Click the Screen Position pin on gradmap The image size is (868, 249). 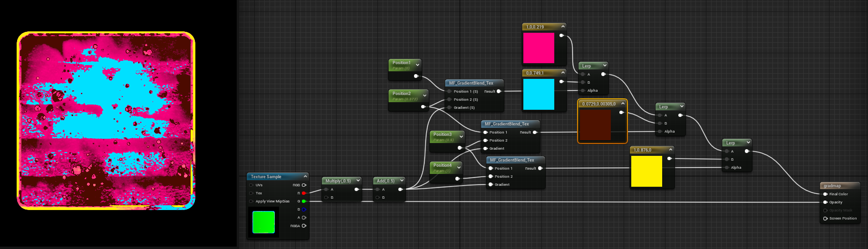[825, 218]
